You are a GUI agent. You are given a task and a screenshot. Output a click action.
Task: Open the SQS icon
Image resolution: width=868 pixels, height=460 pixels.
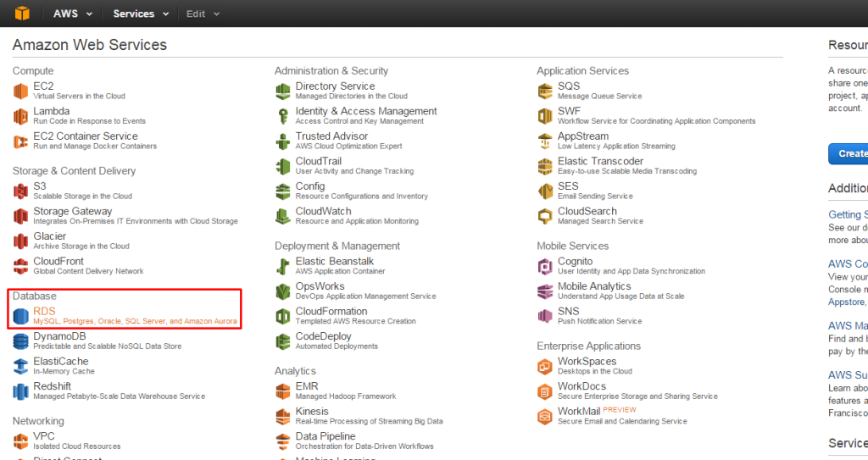click(545, 91)
